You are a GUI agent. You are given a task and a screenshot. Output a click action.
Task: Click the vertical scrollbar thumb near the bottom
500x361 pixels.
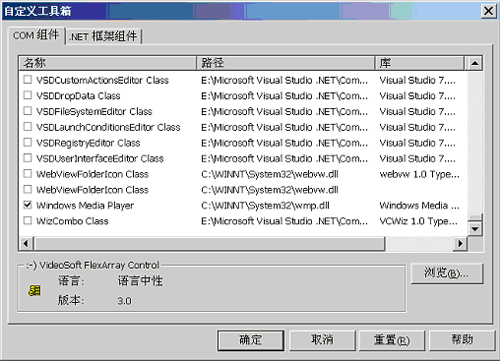475,218
